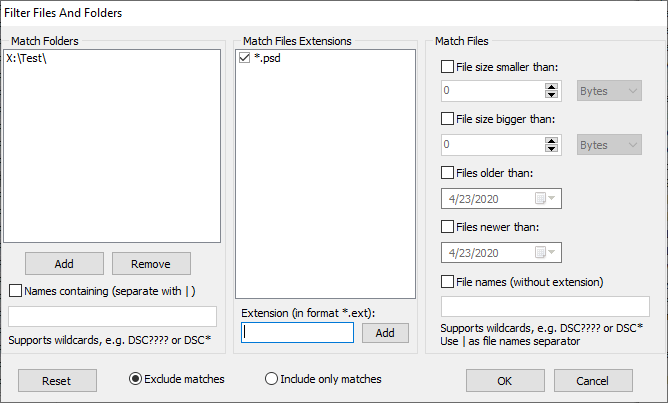The image size is (668, 403).
Task: Click Add button under Match Folders list
Action: tap(64, 263)
